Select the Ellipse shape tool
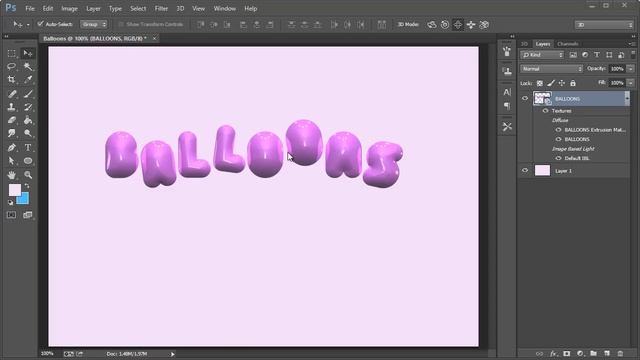The width and height of the screenshot is (640, 360). 28,161
